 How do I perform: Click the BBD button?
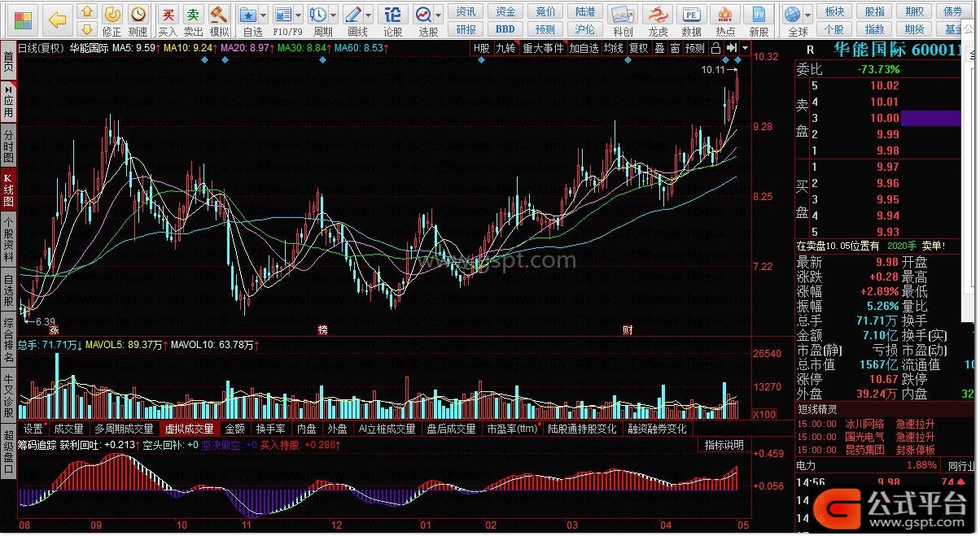tap(506, 30)
